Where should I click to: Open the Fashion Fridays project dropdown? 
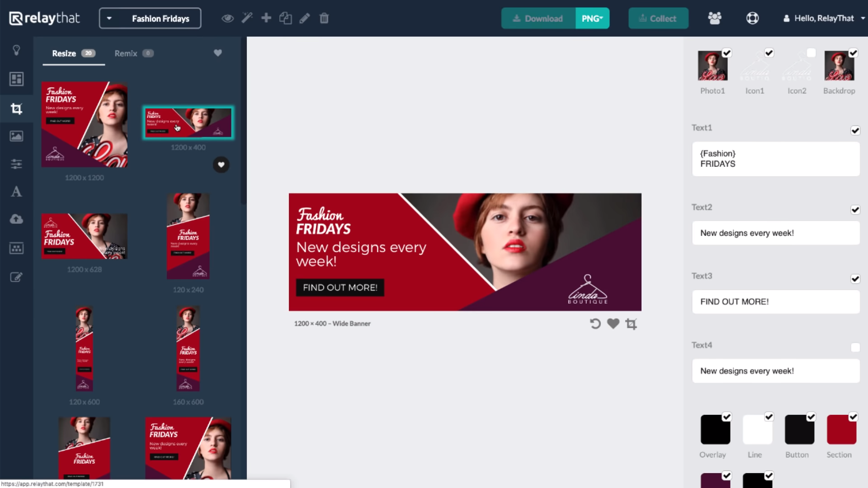pos(150,18)
